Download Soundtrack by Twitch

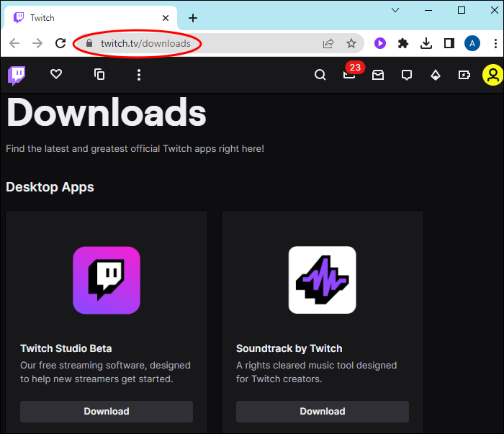coord(323,411)
